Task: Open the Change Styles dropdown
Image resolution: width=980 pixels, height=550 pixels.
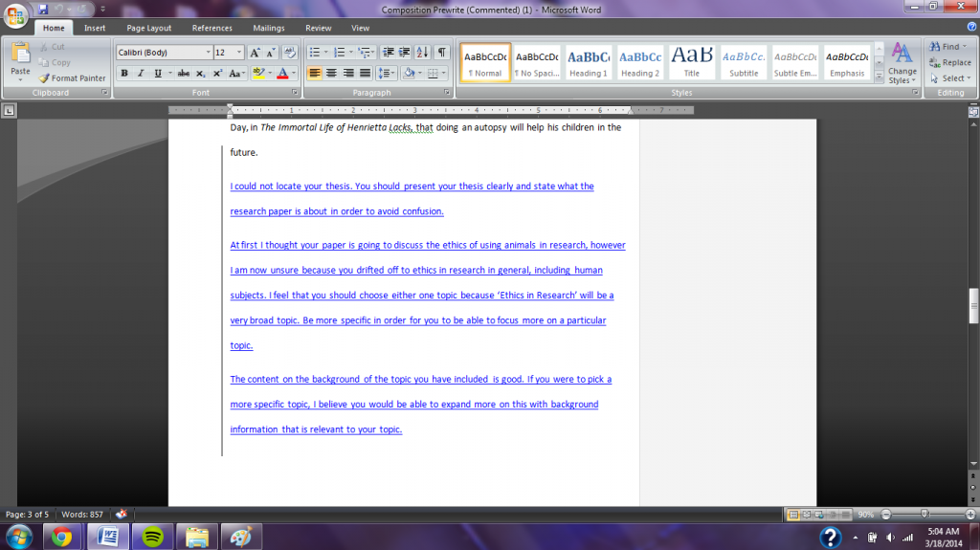Action: pyautogui.click(x=902, y=65)
